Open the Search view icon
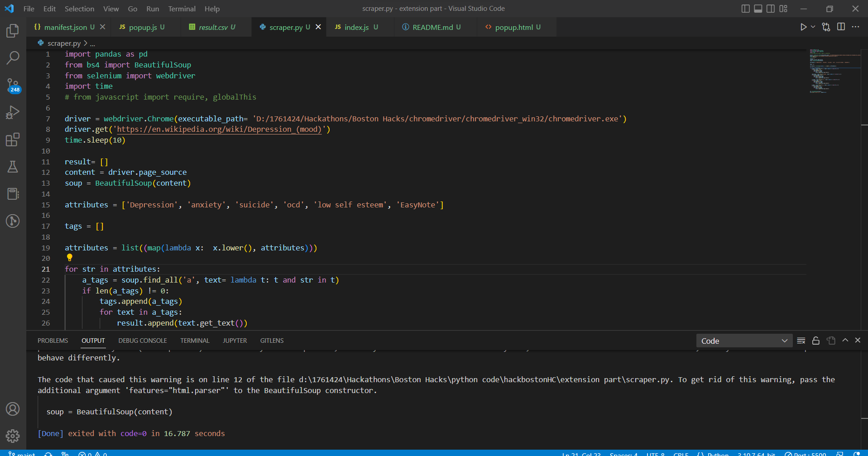The width and height of the screenshot is (868, 456). coord(13,58)
